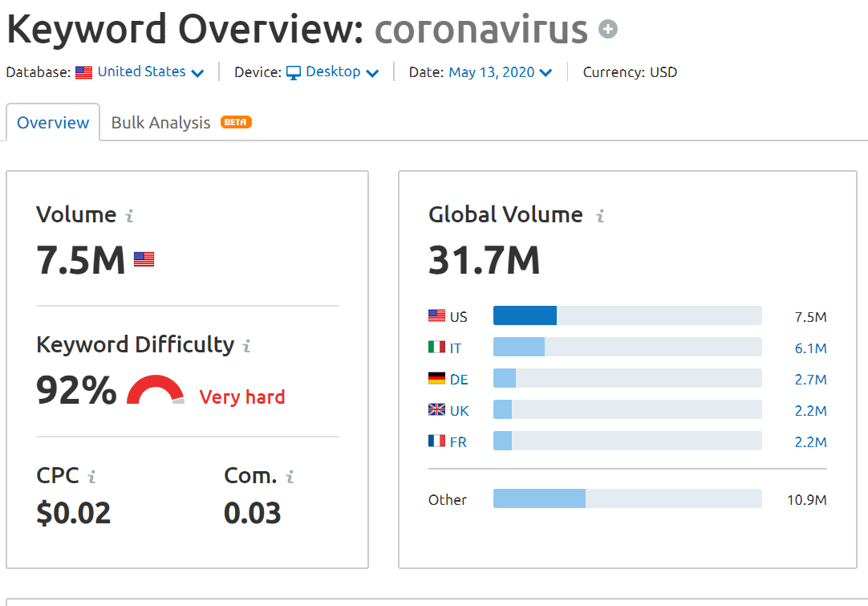Click the UK flag in the country list
Image resolution: width=868 pixels, height=606 pixels.
436,409
